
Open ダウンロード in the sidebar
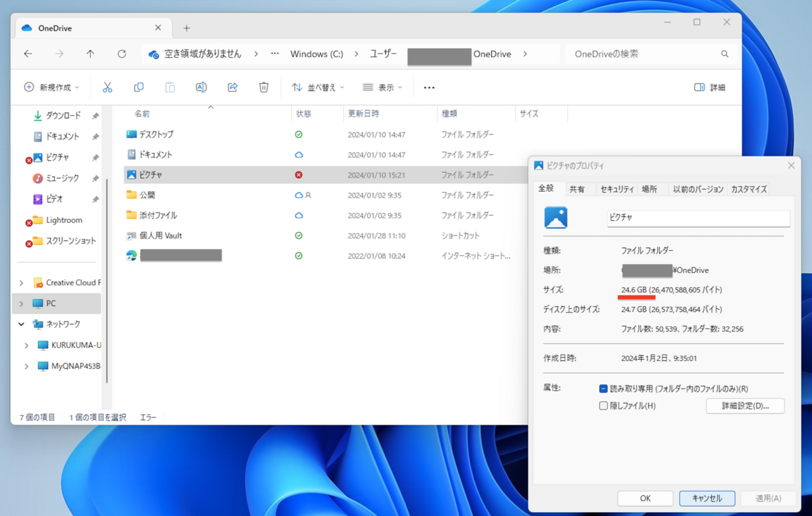point(63,116)
